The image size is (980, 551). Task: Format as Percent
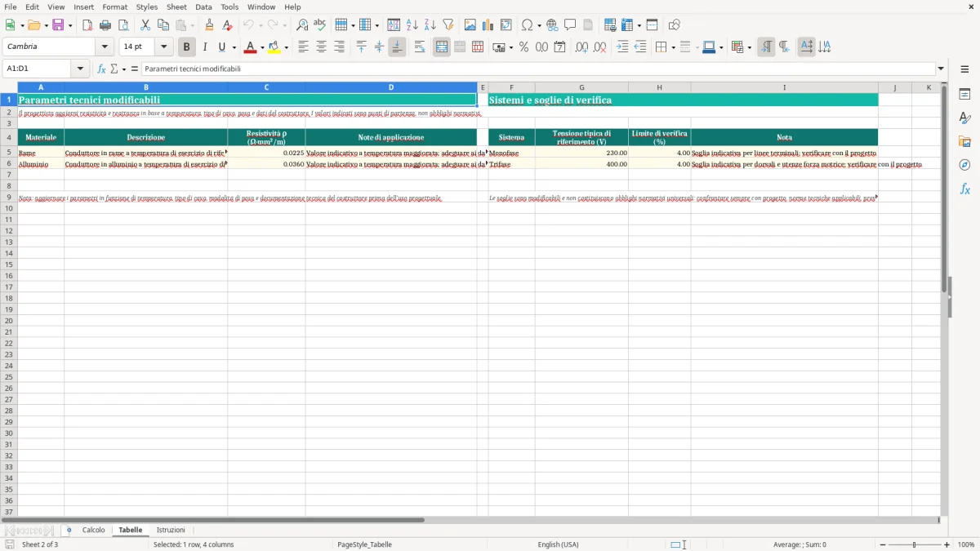pyautogui.click(x=523, y=47)
